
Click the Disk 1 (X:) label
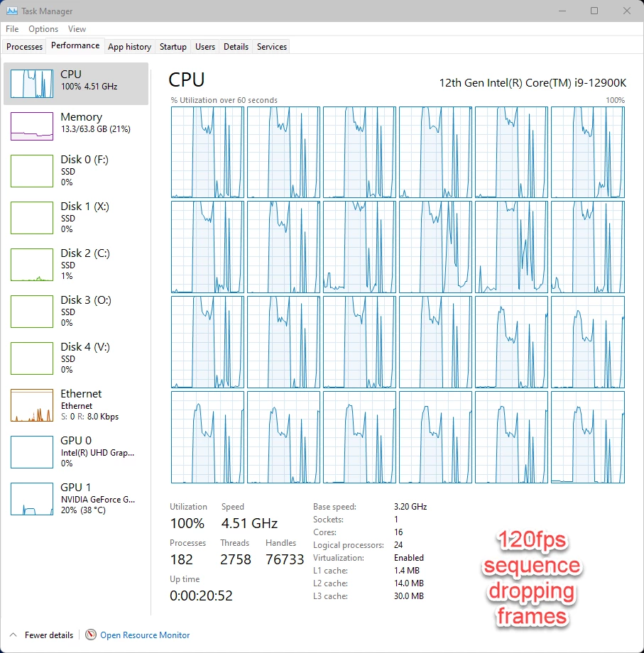[x=85, y=207]
